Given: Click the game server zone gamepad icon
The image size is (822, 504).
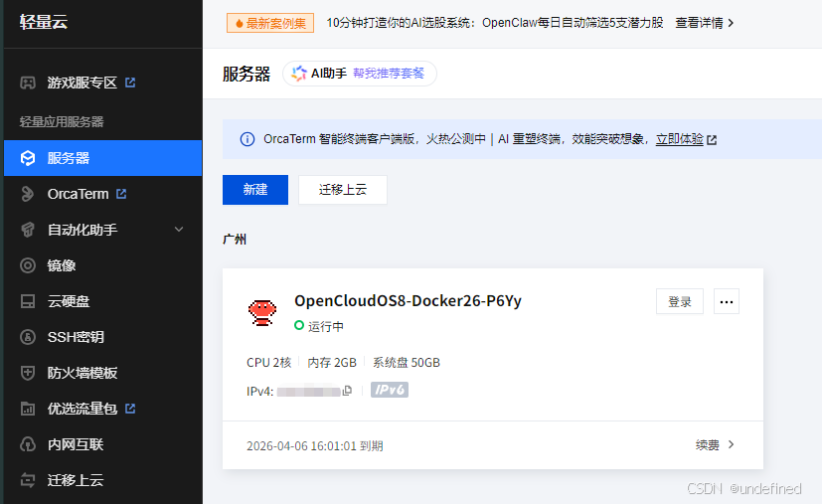Looking at the screenshot, I should [x=28, y=83].
